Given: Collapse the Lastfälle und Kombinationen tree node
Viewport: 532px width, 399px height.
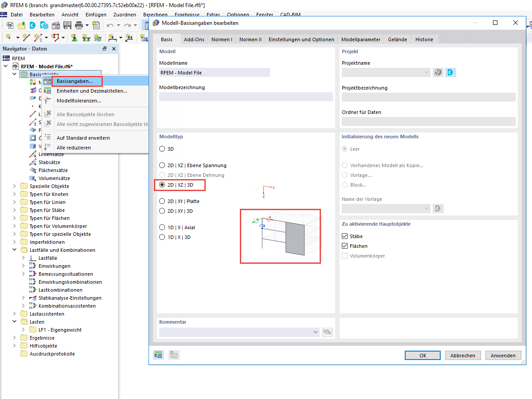Looking at the screenshot, I should pyautogui.click(x=14, y=250).
